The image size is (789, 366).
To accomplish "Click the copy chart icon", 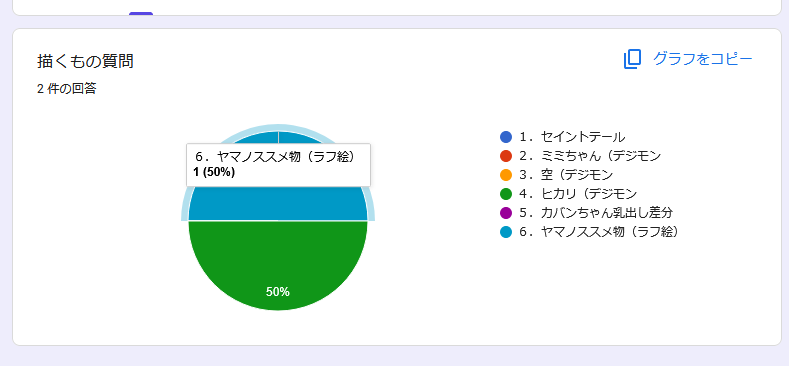I will (633, 59).
